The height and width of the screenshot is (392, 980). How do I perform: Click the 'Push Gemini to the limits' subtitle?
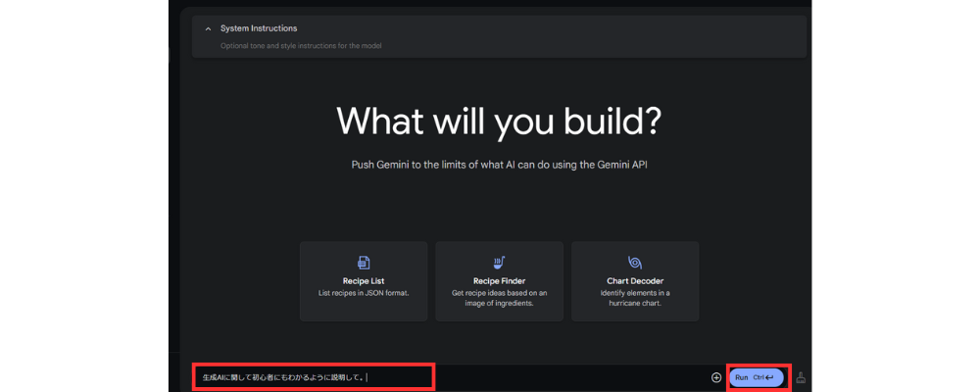click(499, 167)
